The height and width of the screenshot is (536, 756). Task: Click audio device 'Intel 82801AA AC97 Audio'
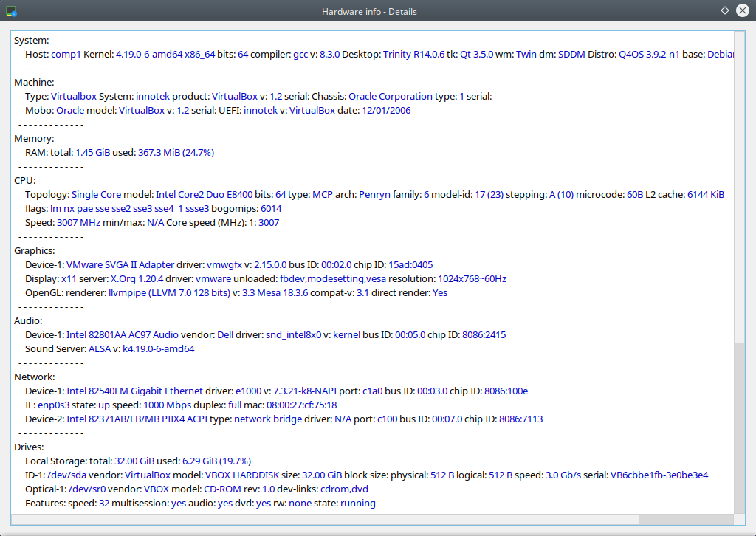(123, 335)
